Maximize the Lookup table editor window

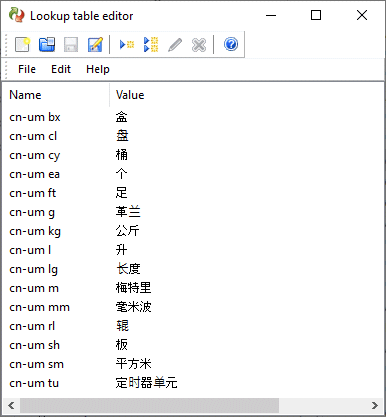pyautogui.click(x=316, y=15)
